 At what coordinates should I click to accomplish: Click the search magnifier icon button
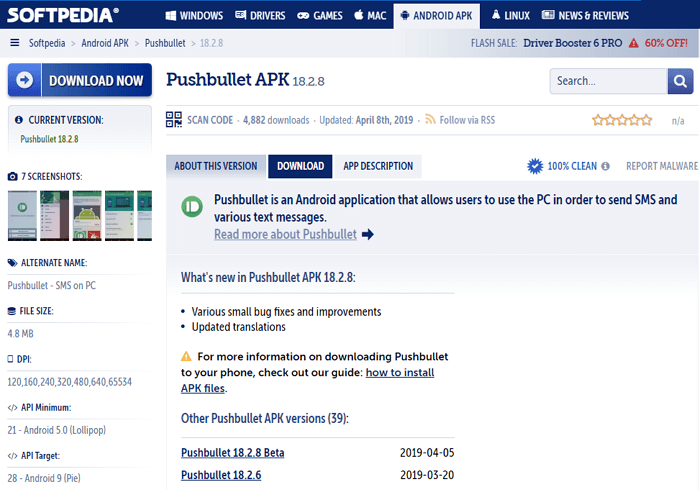[x=680, y=81]
